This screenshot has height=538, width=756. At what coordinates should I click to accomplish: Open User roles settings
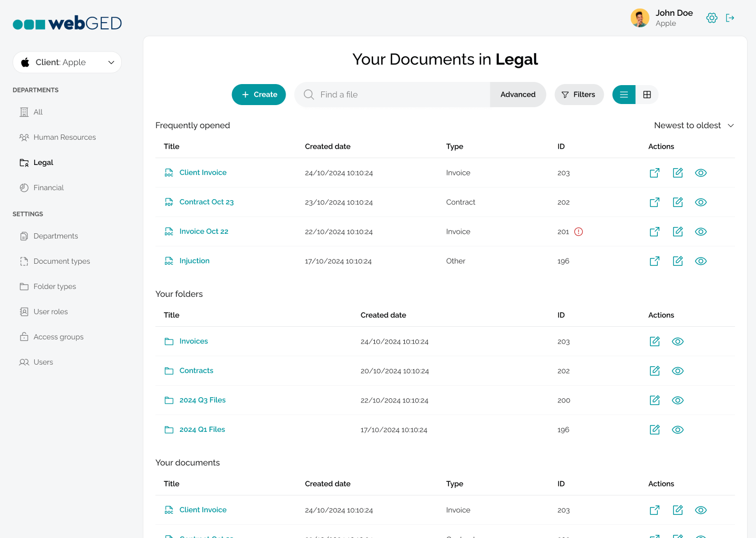(44, 312)
